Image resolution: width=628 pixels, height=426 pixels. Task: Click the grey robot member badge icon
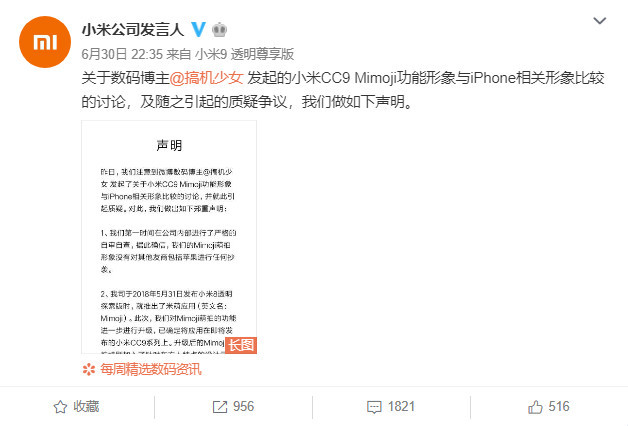pyautogui.click(x=219, y=30)
